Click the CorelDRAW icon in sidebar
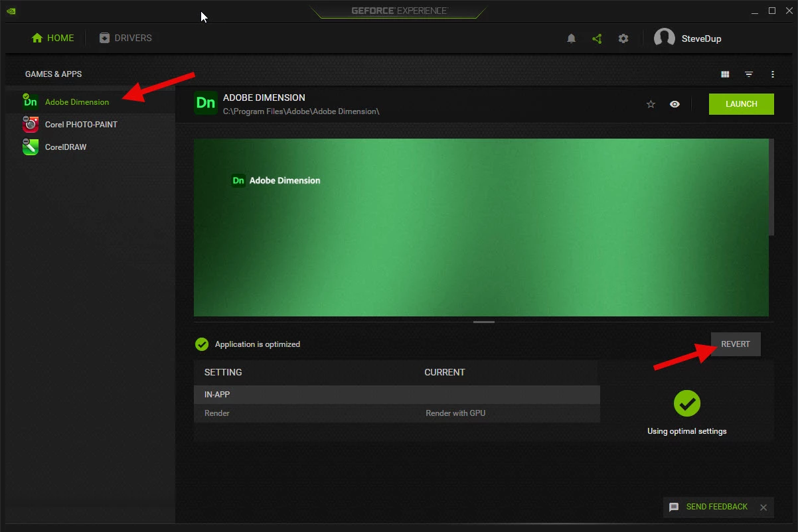Image resolution: width=798 pixels, height=532 pixels. [x=30, y=147]
